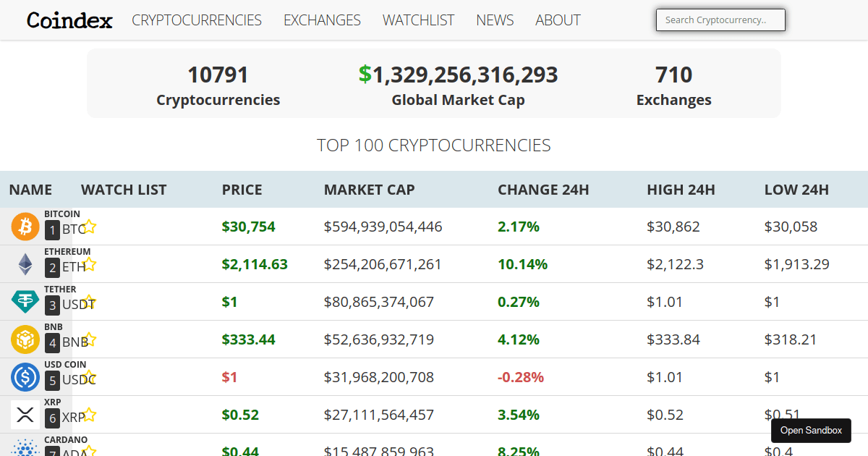The width and height of the screenshot is (868, 456).
Task: Click the Coindex site logo
Action: tap(69, 20)
